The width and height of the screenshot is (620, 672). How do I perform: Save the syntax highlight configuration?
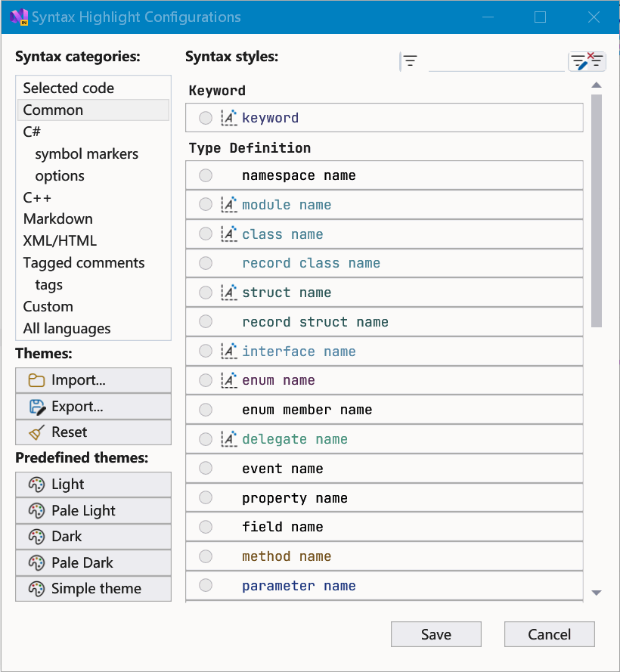436,634
